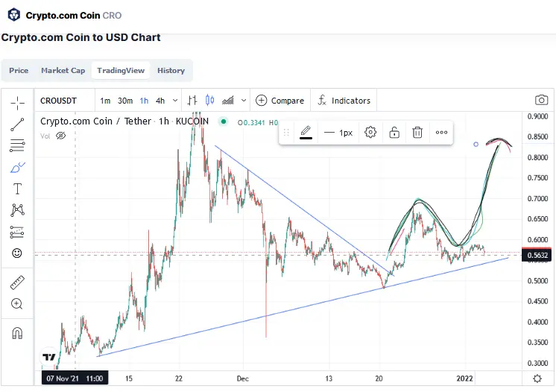Click the Crypto.com Coin logo icon
The height and width of the screenshot is (392, 556).
(x=14, y=15)
